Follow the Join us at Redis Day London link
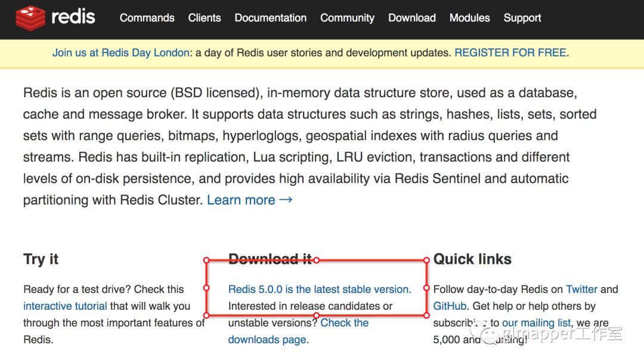The width and height of the screenshot is (644, 364). pos(121,53)
